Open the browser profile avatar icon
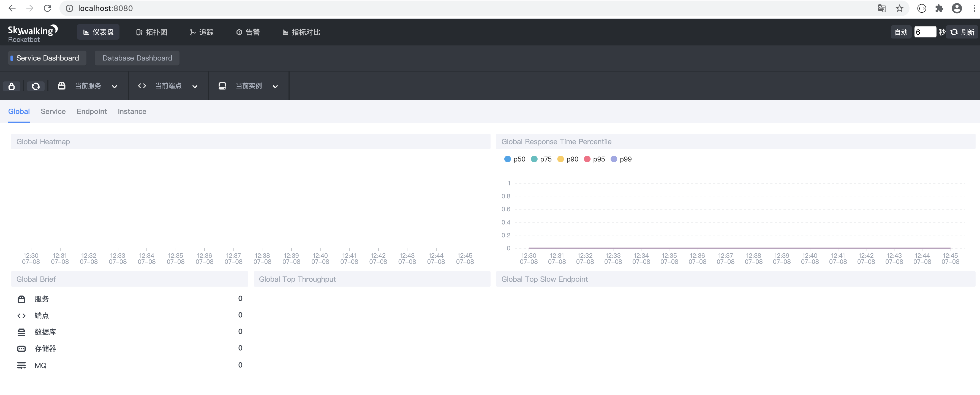The width and height of the screenshot is (980, 395). (x=957, y=8)
